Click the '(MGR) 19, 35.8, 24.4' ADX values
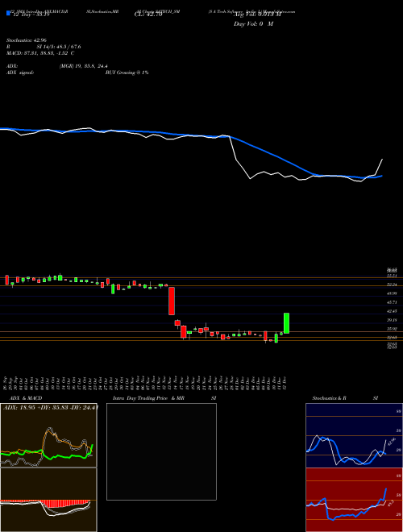This screenshot has width=403, height=532. (x=84, y=66)
